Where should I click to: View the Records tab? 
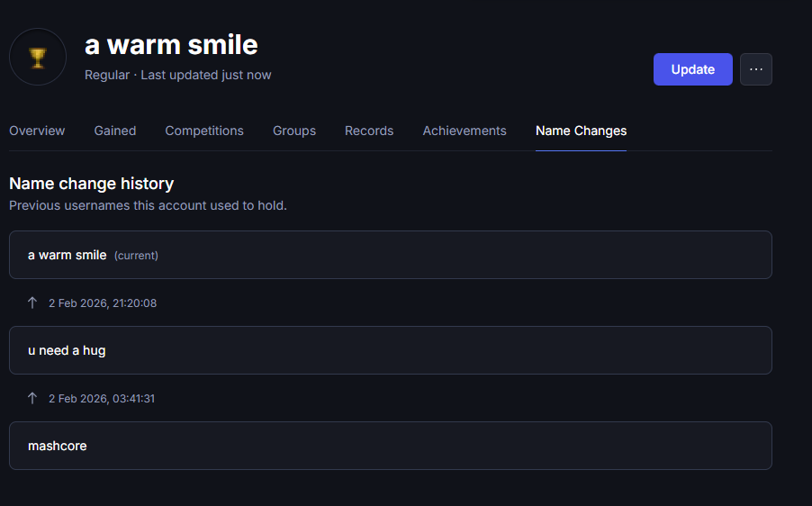click(369, 131)
